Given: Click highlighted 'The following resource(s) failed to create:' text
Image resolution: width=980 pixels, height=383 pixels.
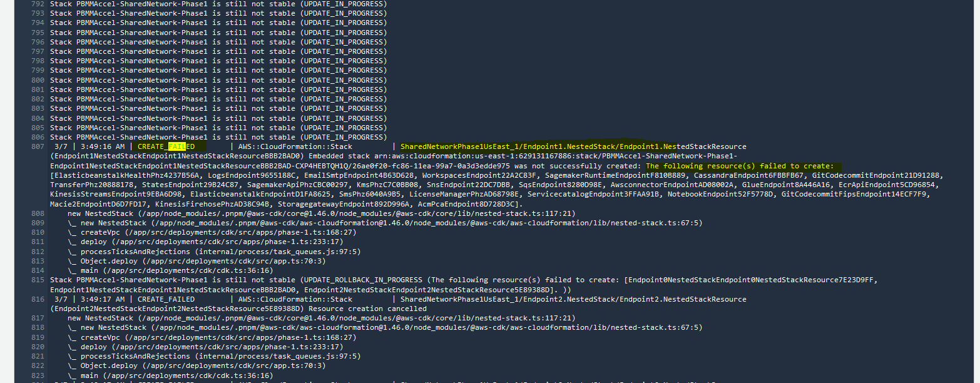Looking at the screenshot, I should (x=743, y=166).
